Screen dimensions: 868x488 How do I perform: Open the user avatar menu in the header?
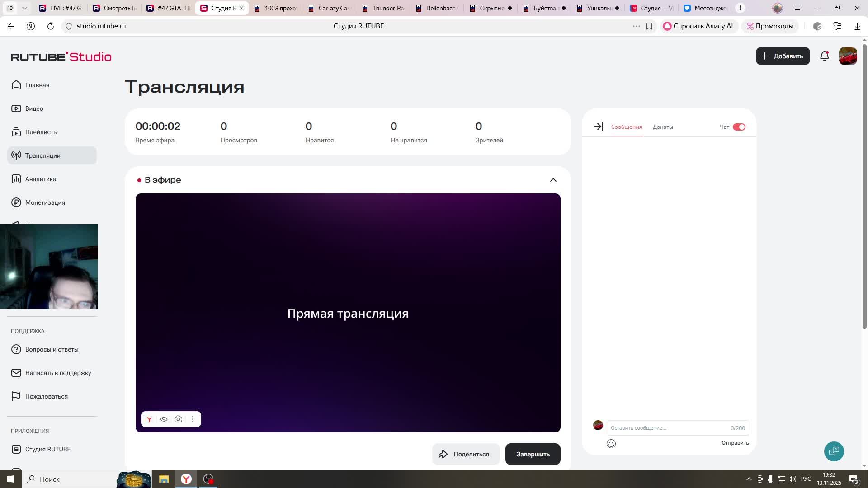pos(848,56)
